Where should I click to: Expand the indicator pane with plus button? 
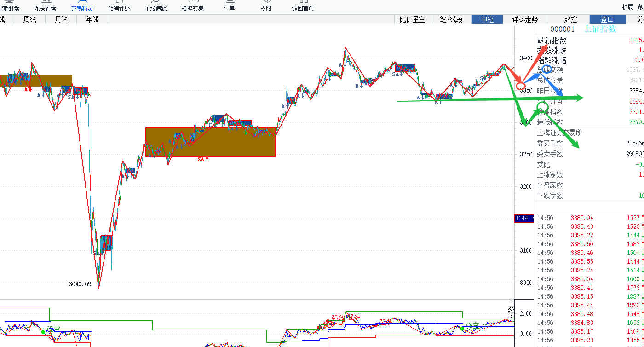(x=510, y=303)
